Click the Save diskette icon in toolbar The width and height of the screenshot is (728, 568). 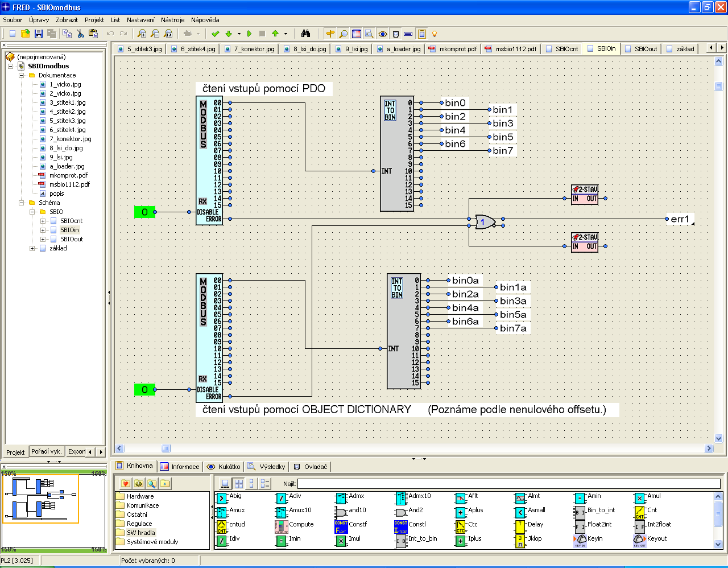(x=39, y=34)
